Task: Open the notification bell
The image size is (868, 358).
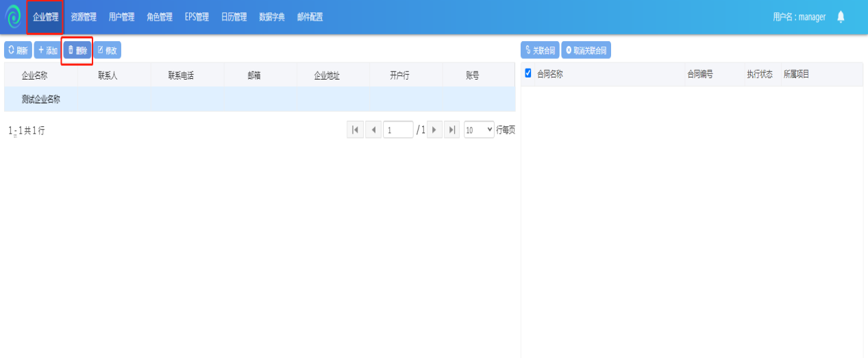Action: pos(841,16)
